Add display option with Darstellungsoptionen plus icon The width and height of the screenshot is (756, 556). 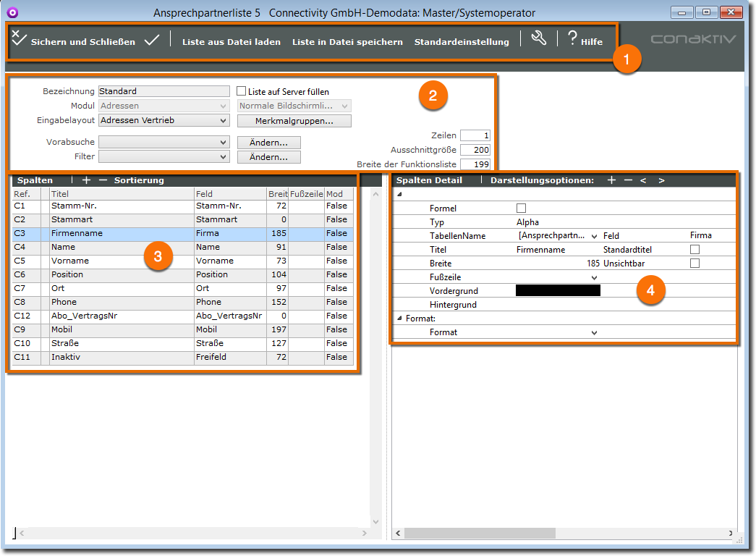coord(611,180)
